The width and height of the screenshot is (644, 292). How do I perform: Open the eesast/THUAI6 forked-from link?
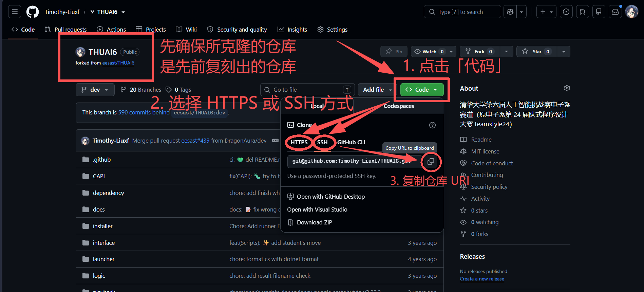[118, 63]
